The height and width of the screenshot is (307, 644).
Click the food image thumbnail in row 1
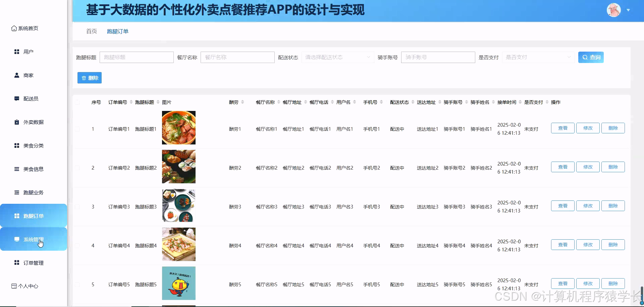point(178,128)
